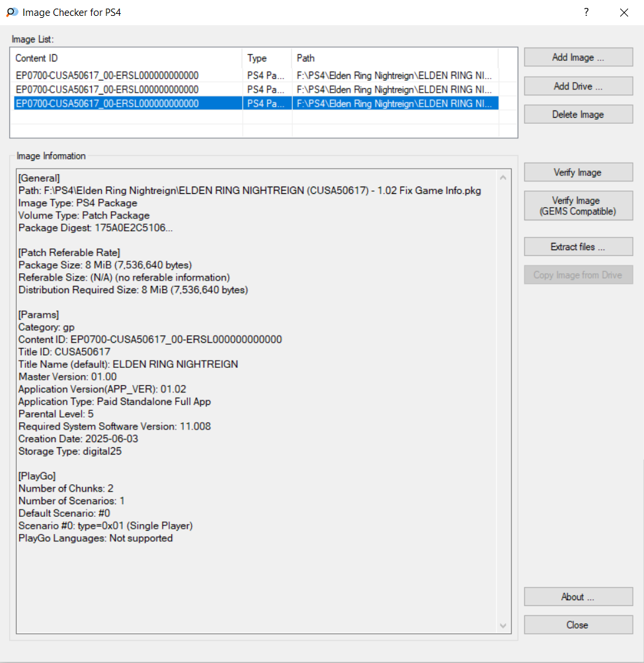Close the Image Checker window
This screenshot has height=663, width=644.
tap(624, 13)
